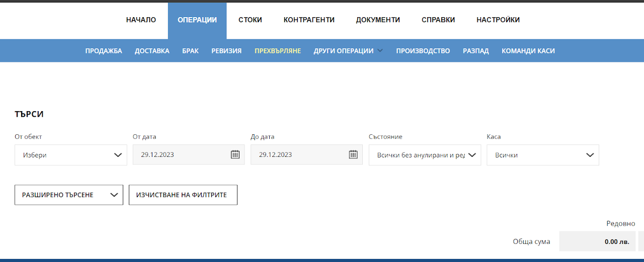This screenshot has height=262, width=644.
Task: Open the От обект dropdown
Action: 71,155
